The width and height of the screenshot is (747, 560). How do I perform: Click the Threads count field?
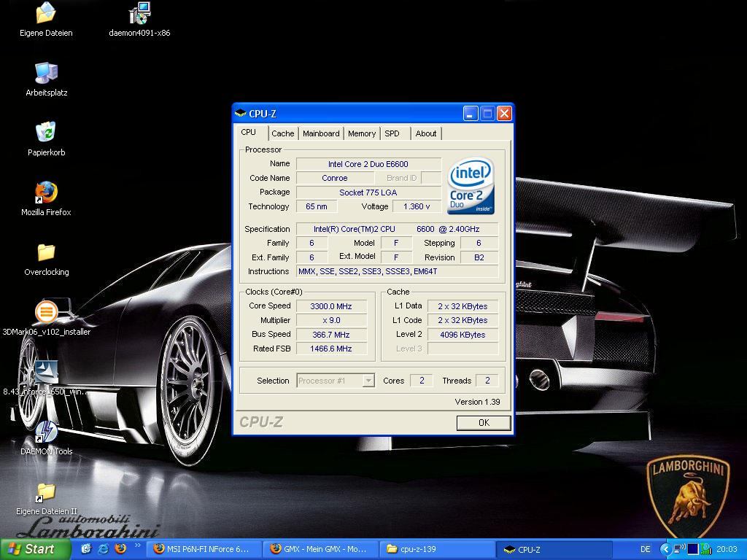pos(487,380)
